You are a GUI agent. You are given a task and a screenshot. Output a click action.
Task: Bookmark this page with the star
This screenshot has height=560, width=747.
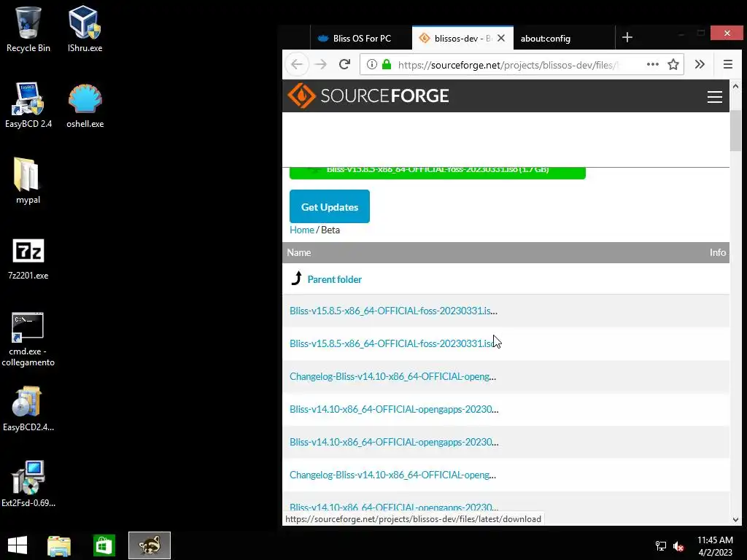673,64
